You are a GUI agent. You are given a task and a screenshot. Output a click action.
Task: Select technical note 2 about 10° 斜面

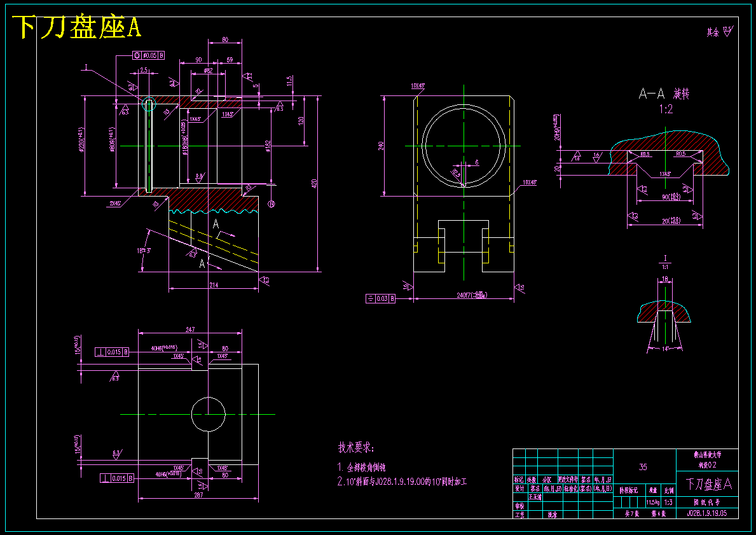[402, 482]
